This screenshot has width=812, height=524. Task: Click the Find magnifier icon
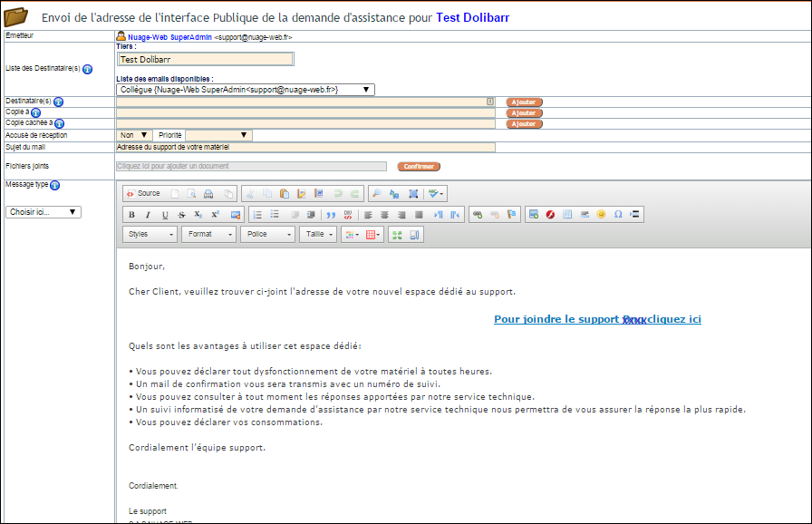click(377, 194)
